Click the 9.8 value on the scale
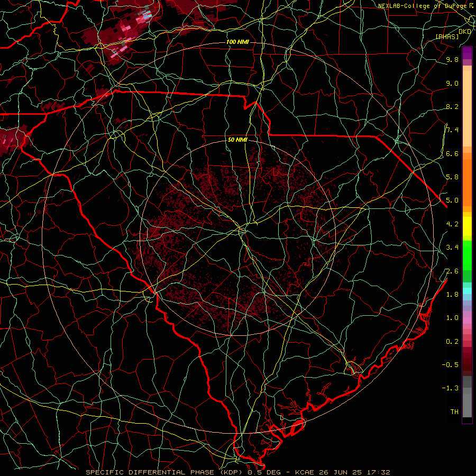Viewport: 476px width, 476px height. tap(452, 60)
